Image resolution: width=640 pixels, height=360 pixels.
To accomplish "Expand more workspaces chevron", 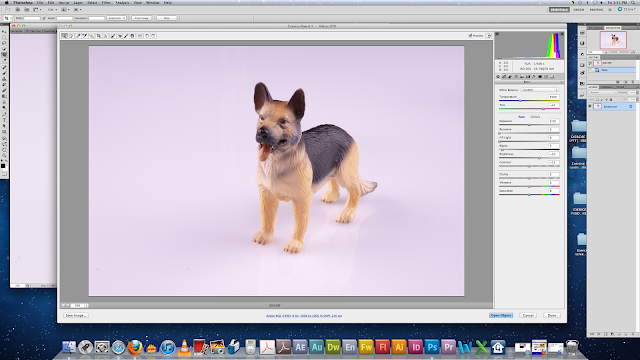I will point(610,9).
